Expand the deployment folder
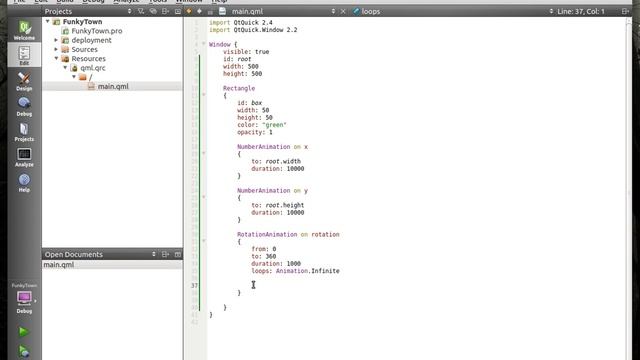 (56, 40)
